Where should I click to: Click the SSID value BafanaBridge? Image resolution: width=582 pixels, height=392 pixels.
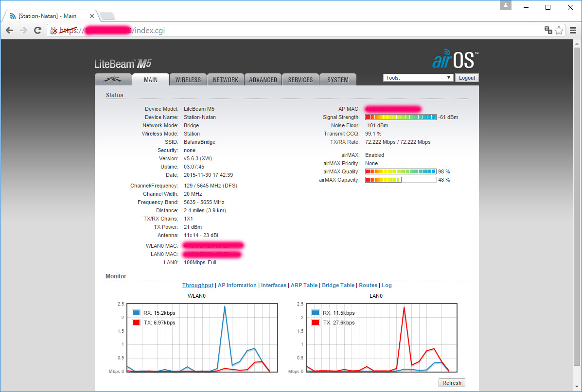[x=199, y=142]
